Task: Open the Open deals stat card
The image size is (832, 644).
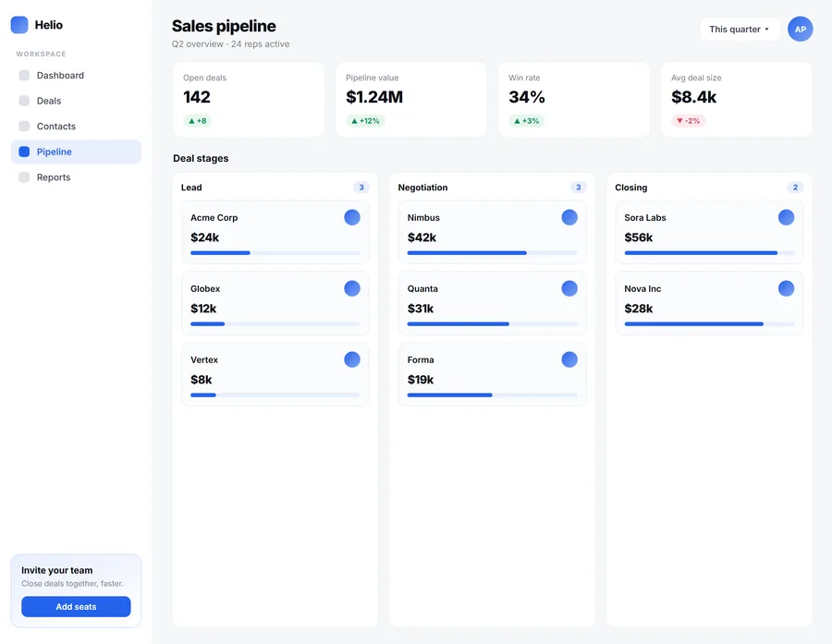Action: (249, 99)
